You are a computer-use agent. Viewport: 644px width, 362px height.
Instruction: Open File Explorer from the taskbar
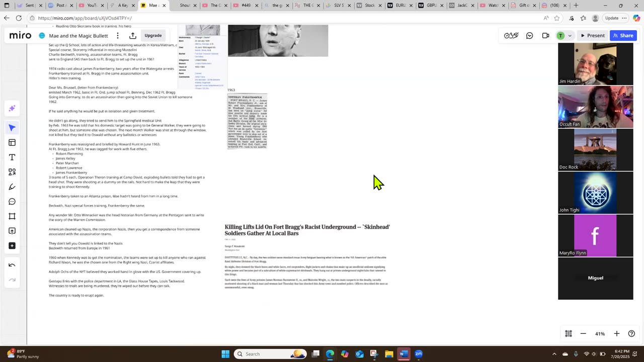389,354
